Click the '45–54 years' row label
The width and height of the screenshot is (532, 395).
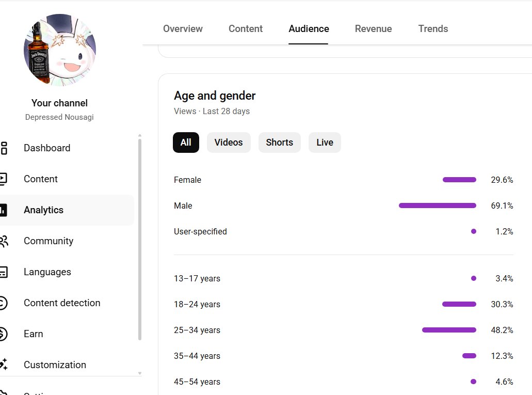(x=197, y=382)
